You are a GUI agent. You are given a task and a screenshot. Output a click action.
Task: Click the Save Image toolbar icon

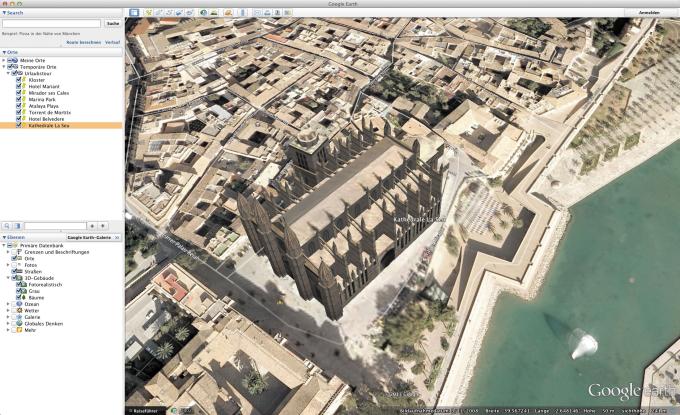pos(277,13)
